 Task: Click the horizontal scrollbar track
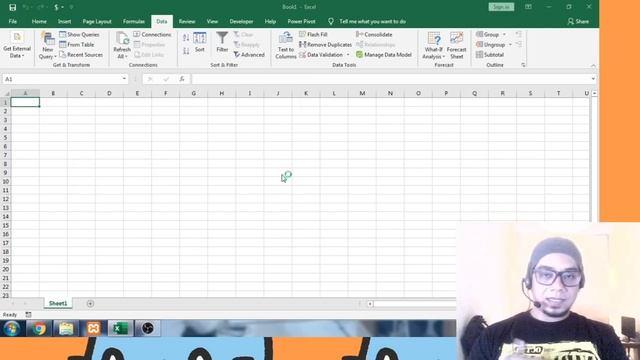tap(414, 304)
